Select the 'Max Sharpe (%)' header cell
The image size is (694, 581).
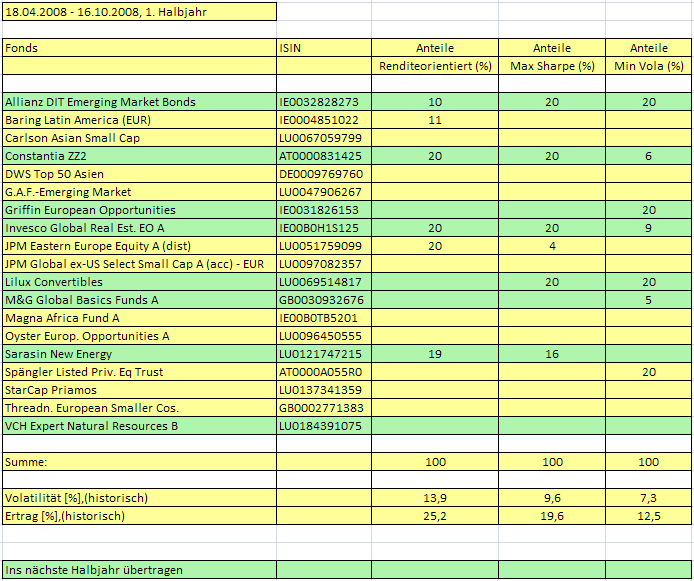tap(552, 66)
